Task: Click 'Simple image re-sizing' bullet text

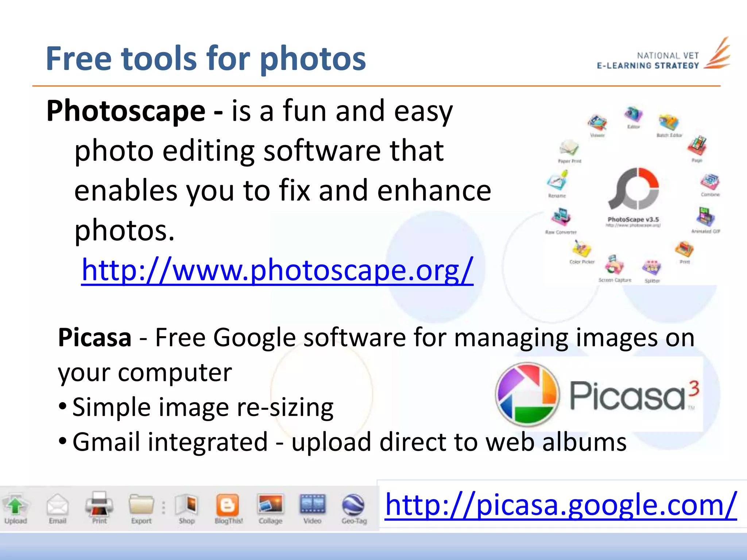Action: [203, 407]
